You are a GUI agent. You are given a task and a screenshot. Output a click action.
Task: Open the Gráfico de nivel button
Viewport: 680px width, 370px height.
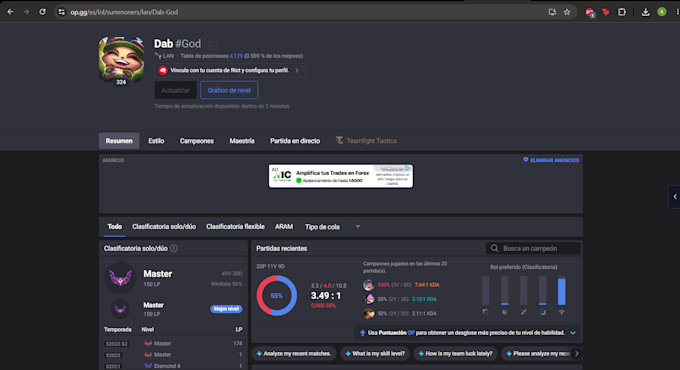tap(229, 90)
